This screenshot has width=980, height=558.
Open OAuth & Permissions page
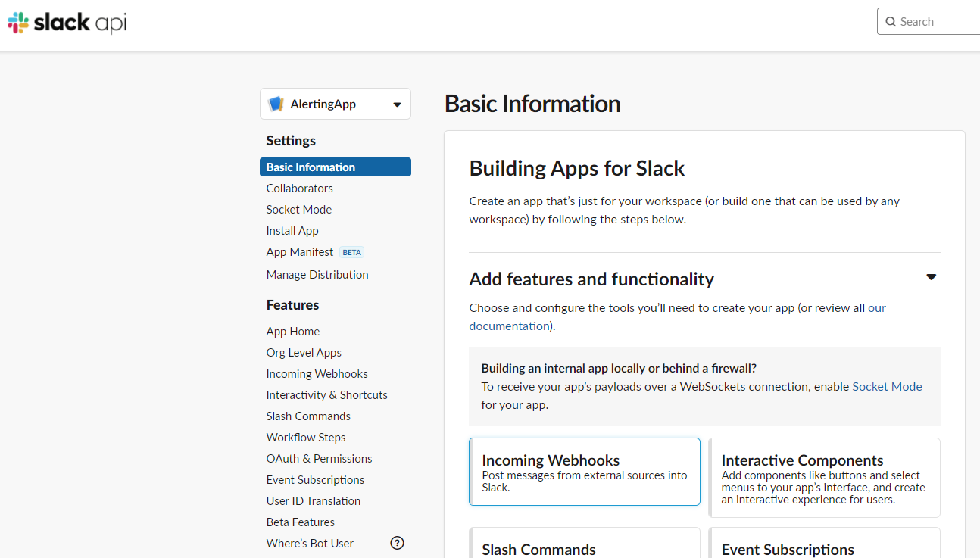pyautogui.click(x=319, y=459)
